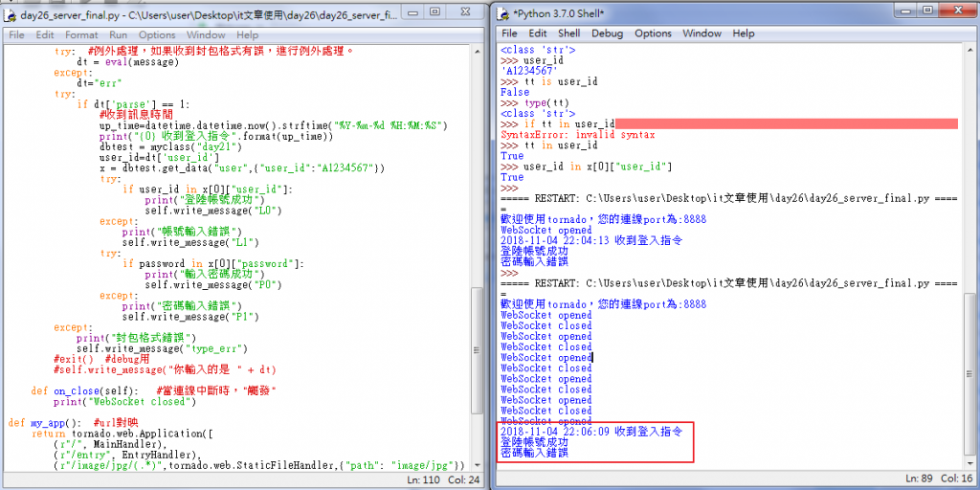Open the Format menu in editor window
Viewport: 980px width, 490px height.
[81, 35]
